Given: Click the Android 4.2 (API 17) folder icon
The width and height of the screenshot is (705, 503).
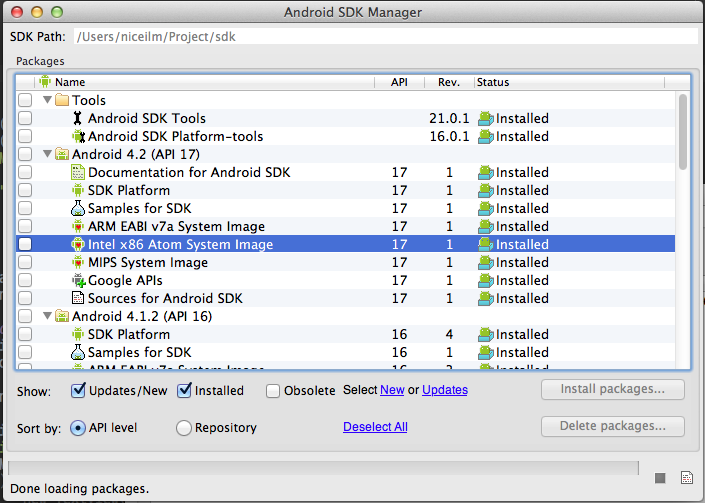Looking at the screenshot, I should [62, 154].
